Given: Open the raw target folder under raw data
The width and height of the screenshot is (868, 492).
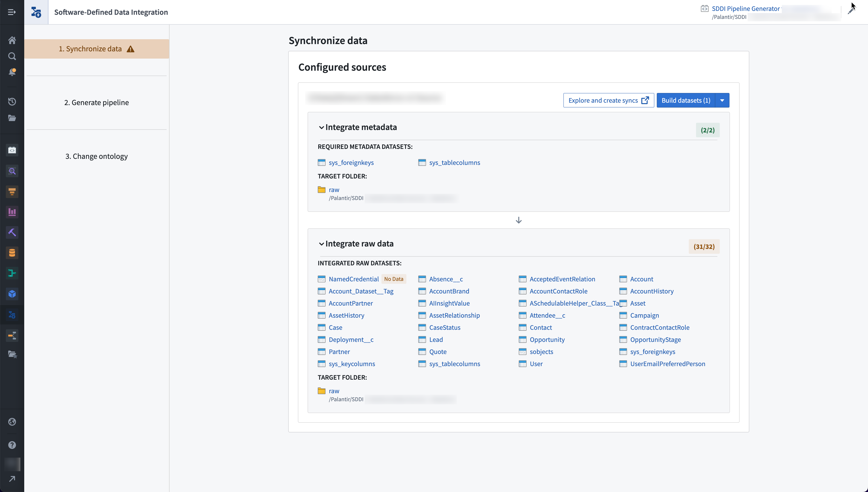Looking at the screenshot, I should (334, 391).
